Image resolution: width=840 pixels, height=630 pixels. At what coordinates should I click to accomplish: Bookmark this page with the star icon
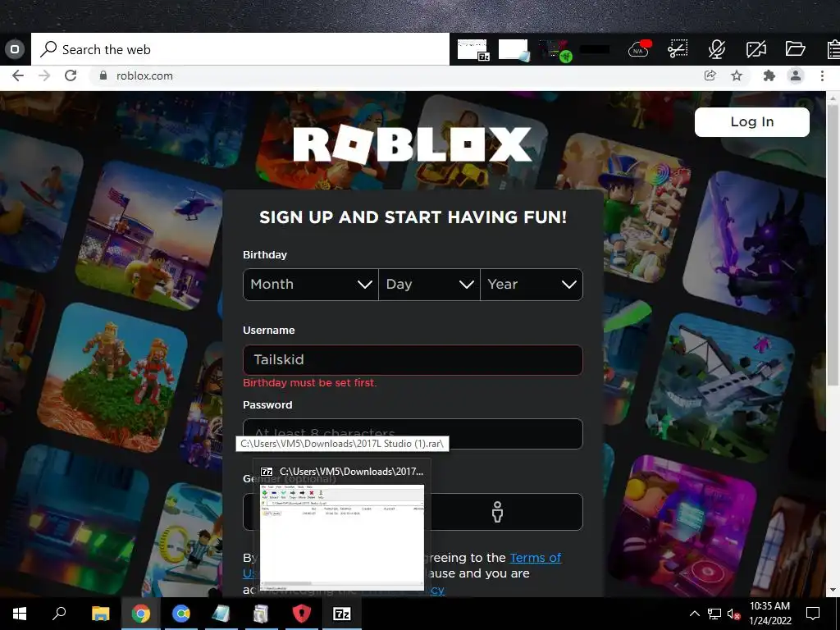point(737,75)
